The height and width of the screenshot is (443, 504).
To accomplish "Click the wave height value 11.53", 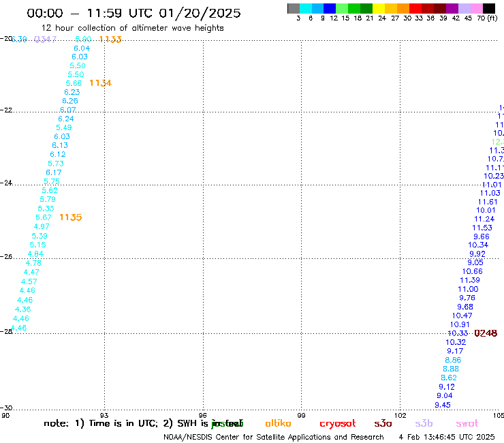I will pos(482,228).
